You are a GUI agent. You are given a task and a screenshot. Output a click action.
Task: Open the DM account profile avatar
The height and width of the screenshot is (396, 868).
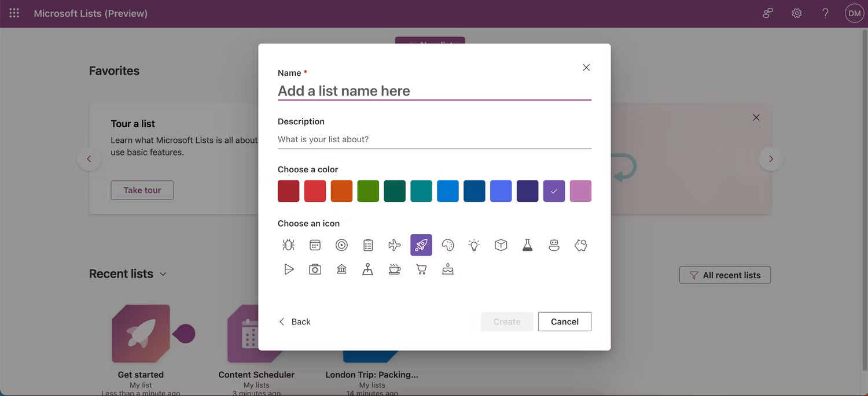click(x=855, y=13)
